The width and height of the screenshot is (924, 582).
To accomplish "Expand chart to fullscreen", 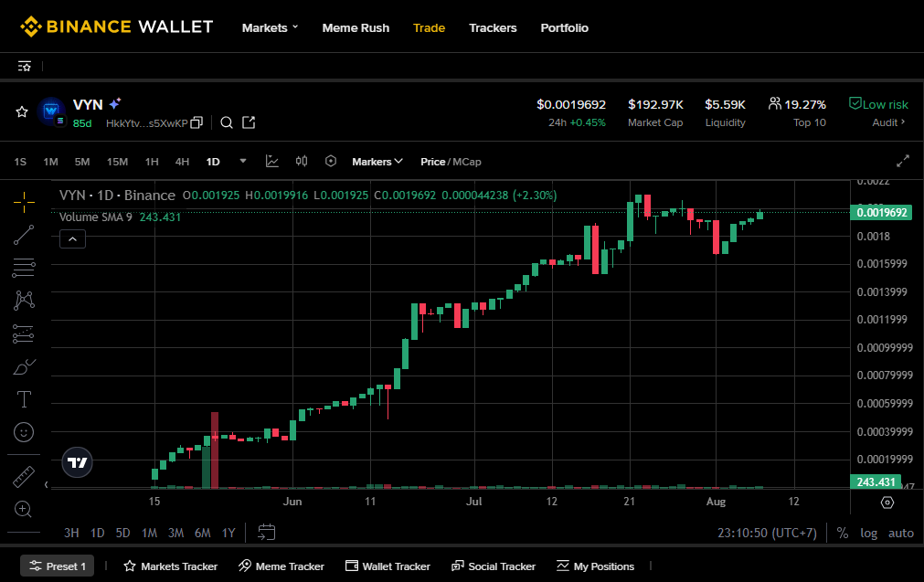I will tap(902, 161).
